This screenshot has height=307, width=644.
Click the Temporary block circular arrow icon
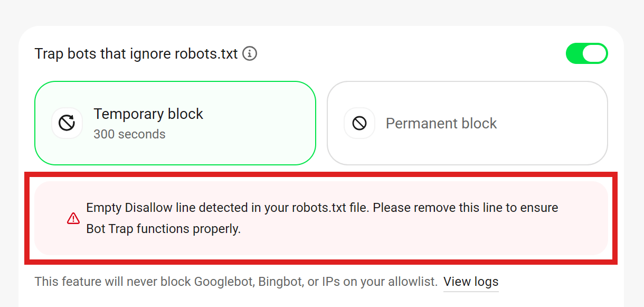point(67,123)
